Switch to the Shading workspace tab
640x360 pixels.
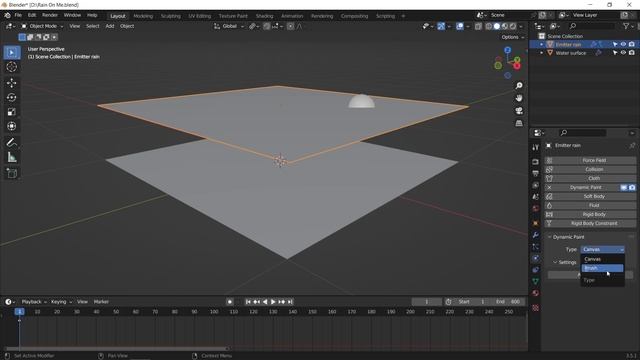[x=264, y=16]
